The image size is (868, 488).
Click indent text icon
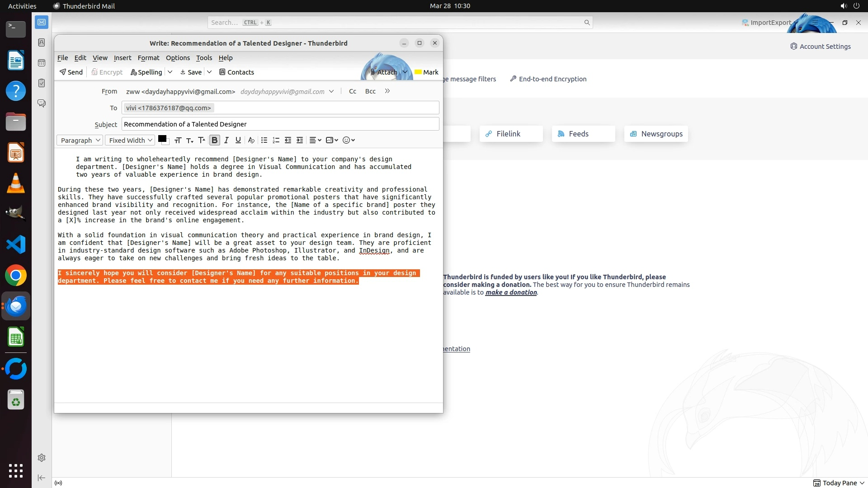pos(299,140)
